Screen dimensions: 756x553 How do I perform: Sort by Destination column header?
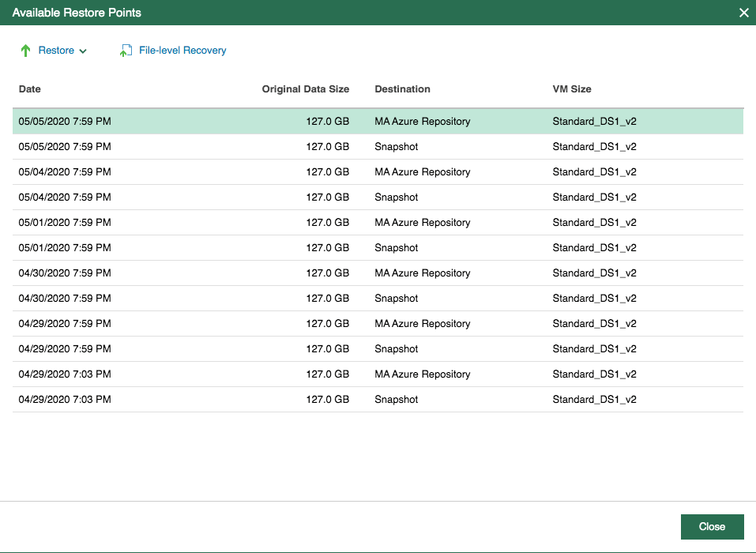(402, 89)
